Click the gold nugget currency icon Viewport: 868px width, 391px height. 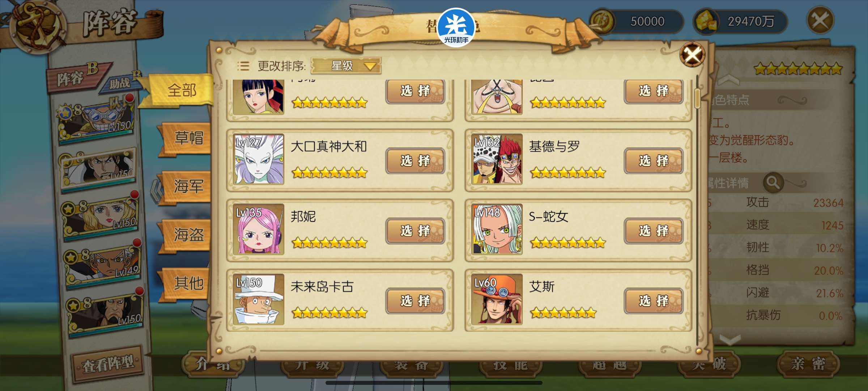pyautogui.click(x=706, y=21)
